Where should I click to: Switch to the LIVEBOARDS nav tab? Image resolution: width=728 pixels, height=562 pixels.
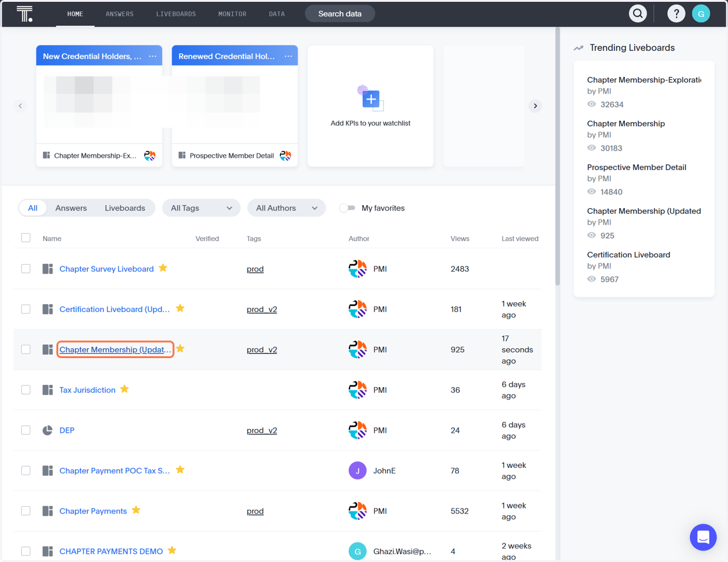pos(176,13)
